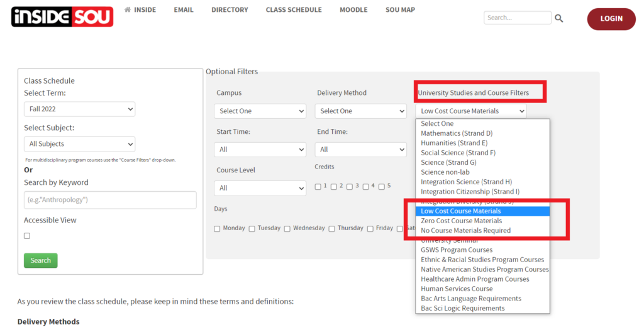
Task: Click the Inside SOU logo
Action: point(62,16)
